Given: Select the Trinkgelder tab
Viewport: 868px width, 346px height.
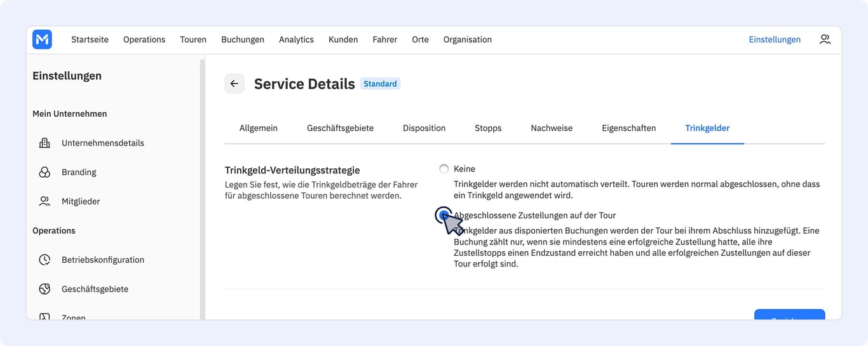Looking at the screenshot, I should [707, 128].
